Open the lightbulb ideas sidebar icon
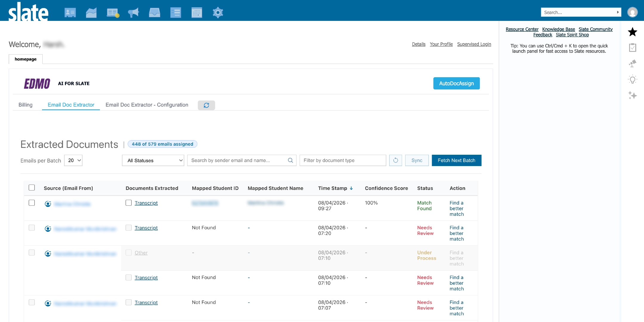This screenshot has width=644, height=322. point(632,80)
